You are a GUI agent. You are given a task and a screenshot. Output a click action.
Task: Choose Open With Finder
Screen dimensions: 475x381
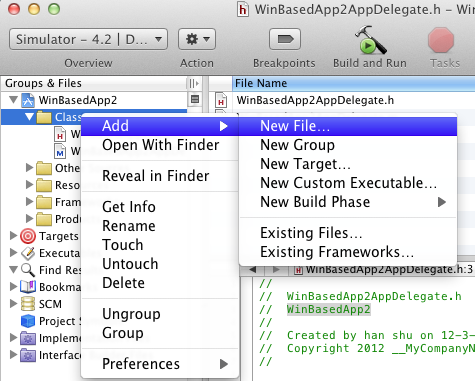tap(160, 145)
